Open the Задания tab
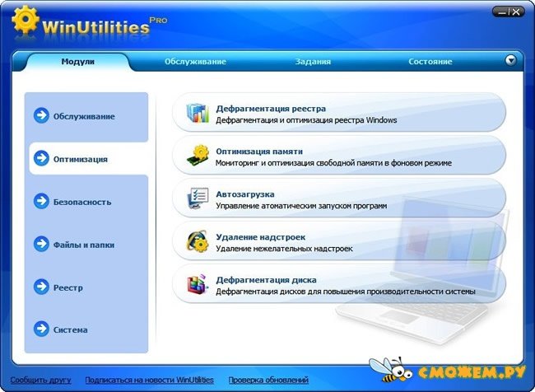Viewport: 535px width, 392px height. (x=313, y=62)
